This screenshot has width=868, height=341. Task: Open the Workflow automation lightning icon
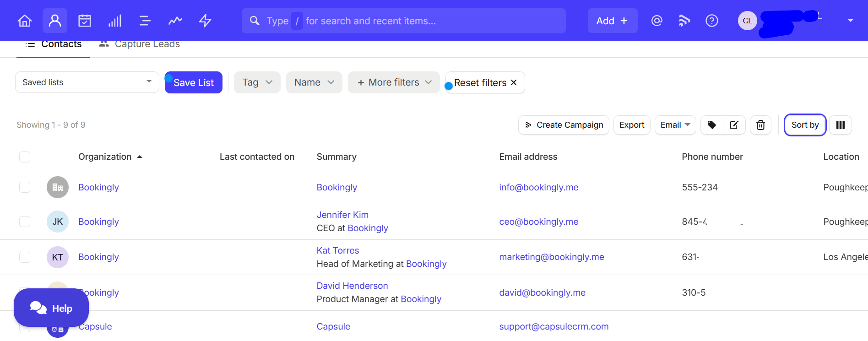(x=205, y=21)
